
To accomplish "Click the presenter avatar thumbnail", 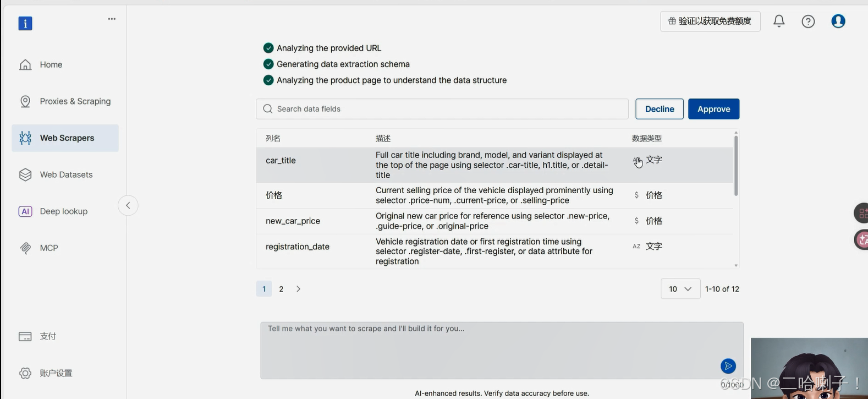I will [809, 368].
